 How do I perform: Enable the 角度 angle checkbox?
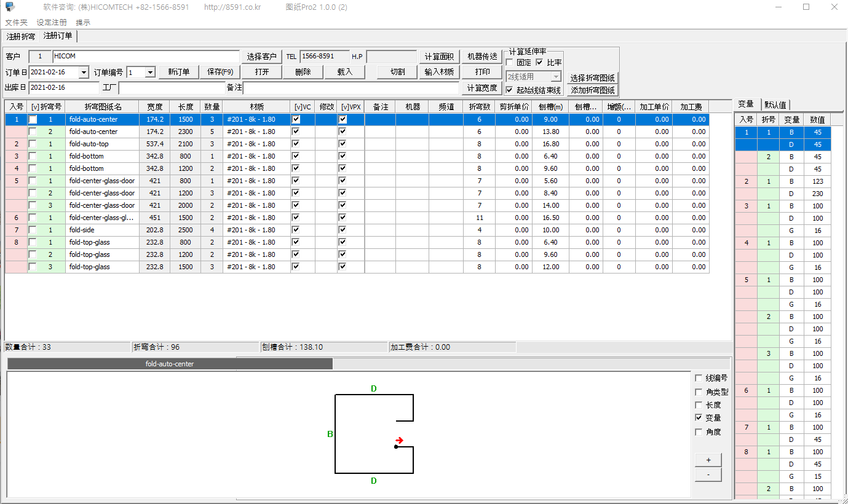pyautogui.click(x=699, y=432)
